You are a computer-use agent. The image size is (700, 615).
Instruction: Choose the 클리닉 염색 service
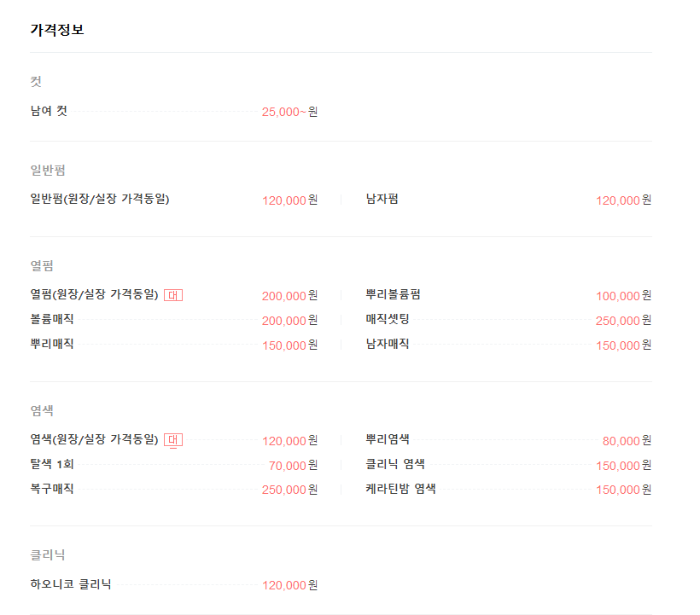point(395,464)
